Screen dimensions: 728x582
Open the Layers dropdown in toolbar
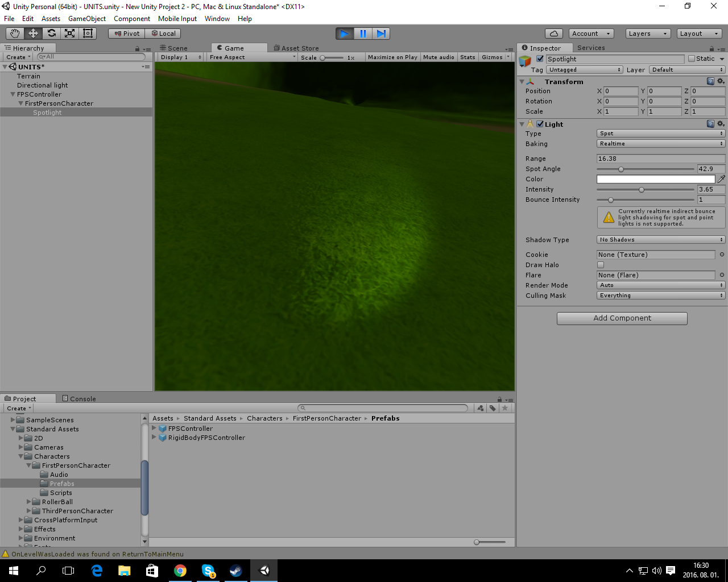[648, 34]
